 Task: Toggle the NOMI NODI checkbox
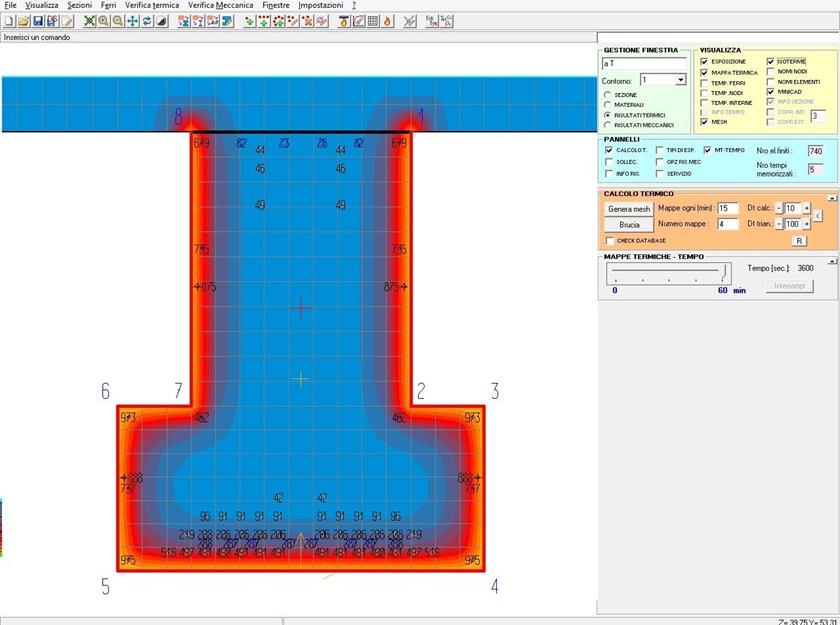(x=771, y=71)
